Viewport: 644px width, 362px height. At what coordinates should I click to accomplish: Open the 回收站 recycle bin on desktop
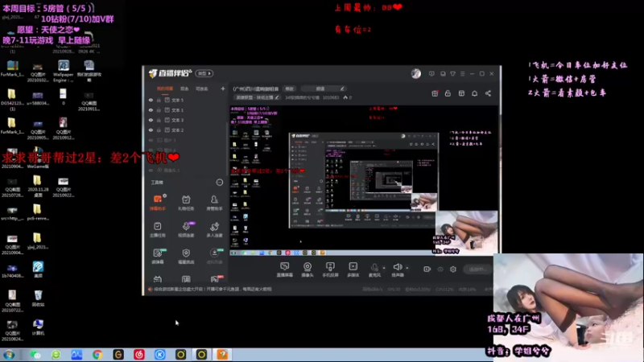click(x=38, y=298)
